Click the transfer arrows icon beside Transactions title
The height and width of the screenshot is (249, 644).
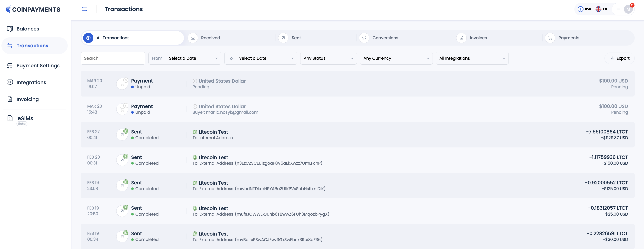(85, 9)
